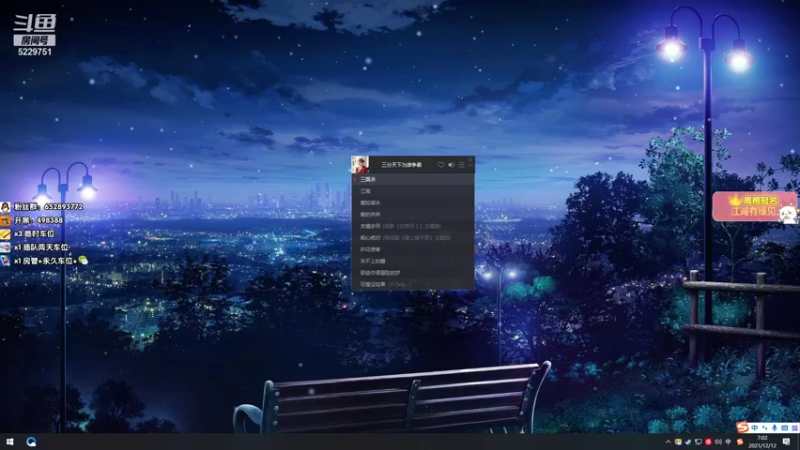Select the first highlighted song in the playlist
Screen dimensions: 800x450
pyautogui.click(x=413, y=180)
